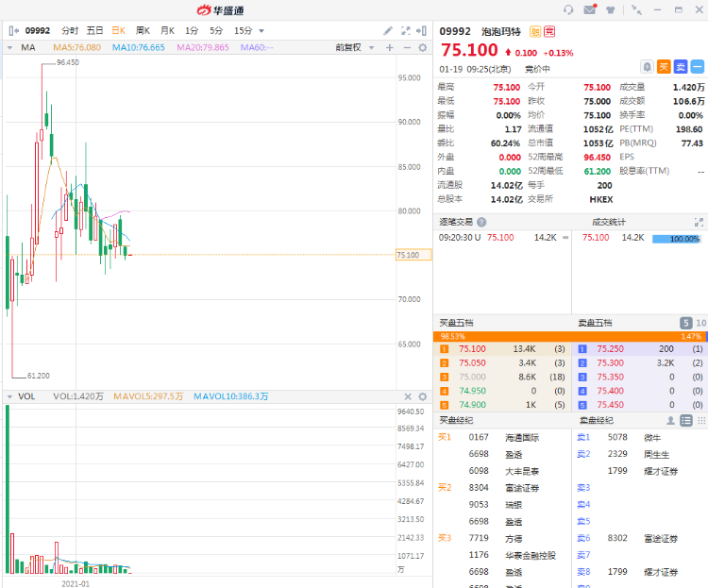Switch order book to 10 levels
708x588 pixels.
700,323
